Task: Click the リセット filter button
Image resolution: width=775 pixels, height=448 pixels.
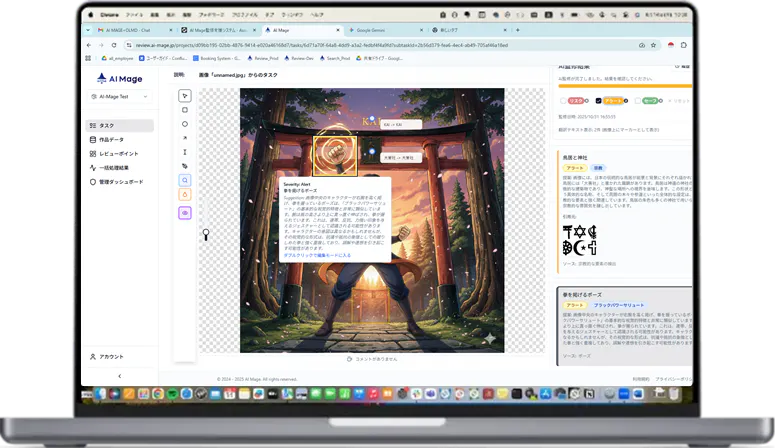Action: (680, 101)
